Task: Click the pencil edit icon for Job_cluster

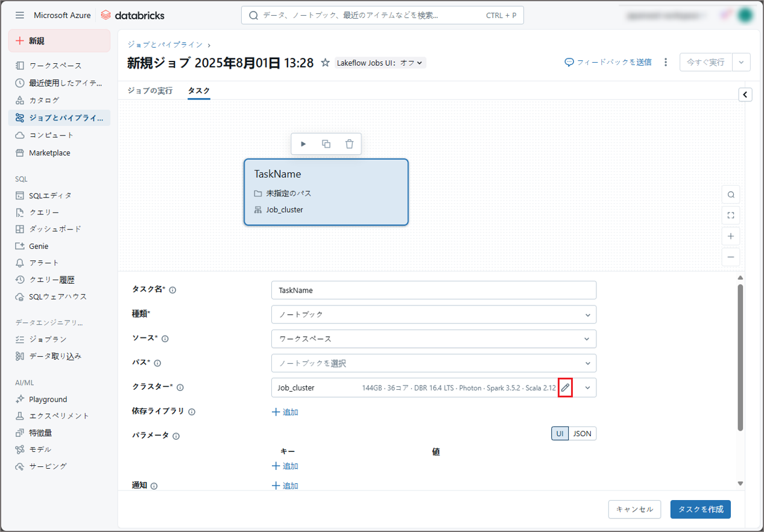Action: (565, 388)
